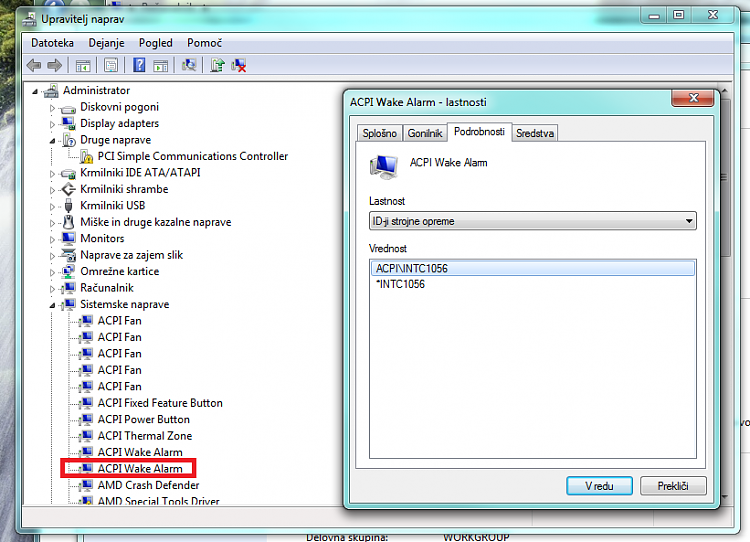Expand the Računalnik node

tap(52, 289)
